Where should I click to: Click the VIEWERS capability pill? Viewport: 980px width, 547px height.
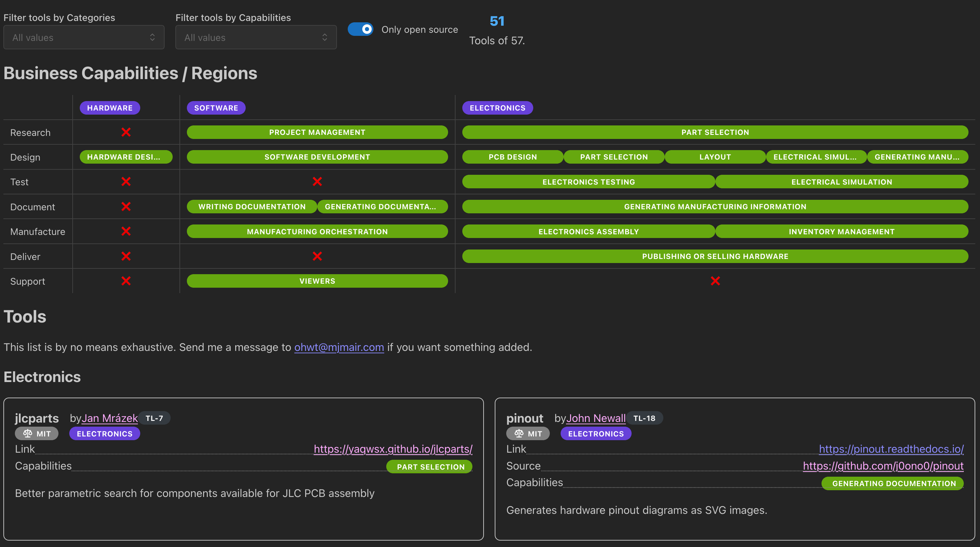tap(317, 281)
